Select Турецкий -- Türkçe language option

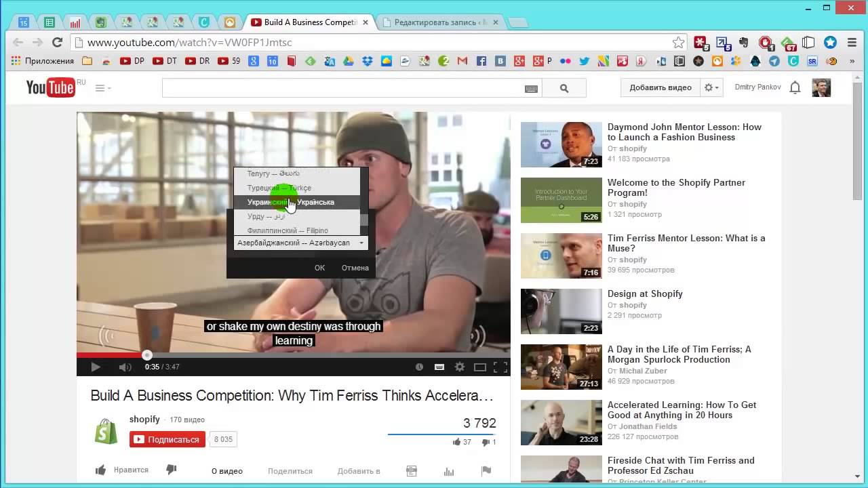297,188
